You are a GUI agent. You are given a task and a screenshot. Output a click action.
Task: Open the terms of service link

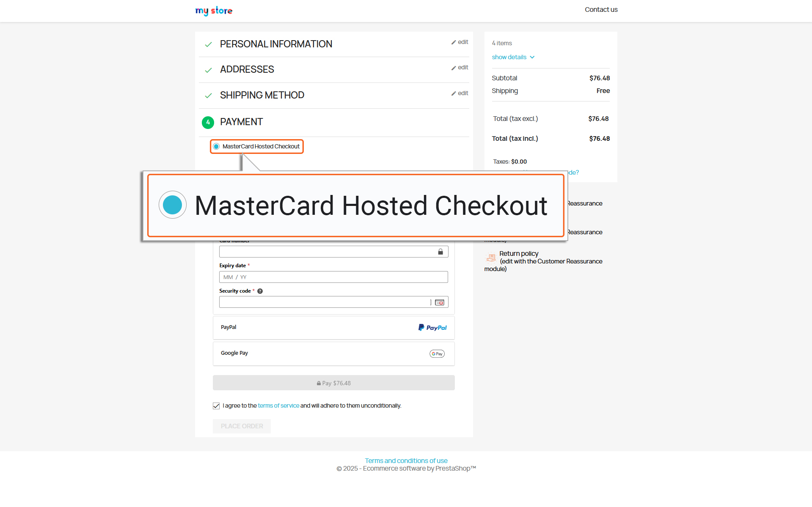[x=278, y=406]
